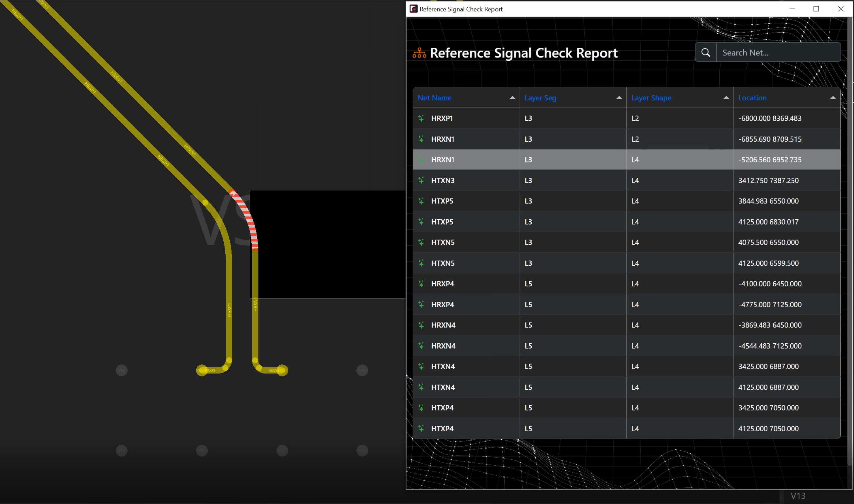Image resolution: width=854 pixels, height=504 pixels.
Task: Click the HTXN3 row locate icon
Action: (x=421, y=180)
